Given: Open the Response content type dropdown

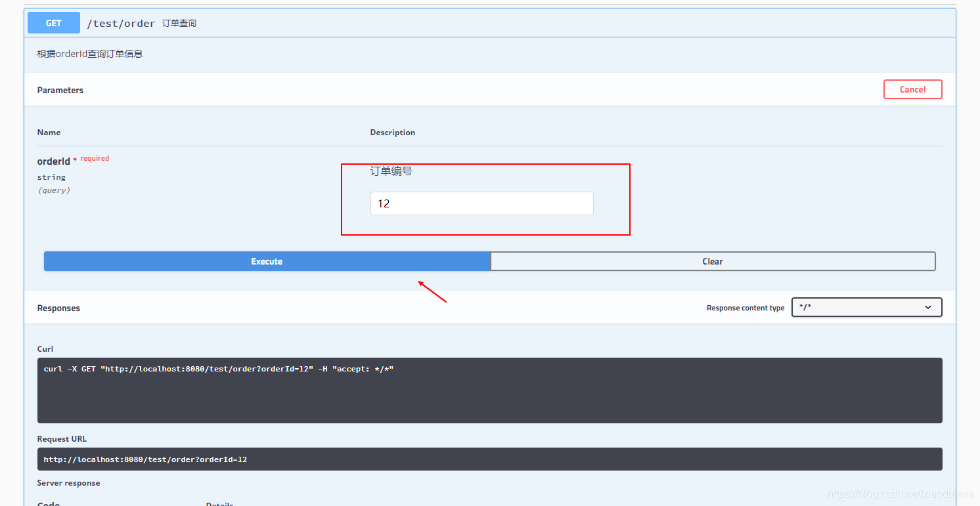Looking at the screenshot, I should click(867, 307).
